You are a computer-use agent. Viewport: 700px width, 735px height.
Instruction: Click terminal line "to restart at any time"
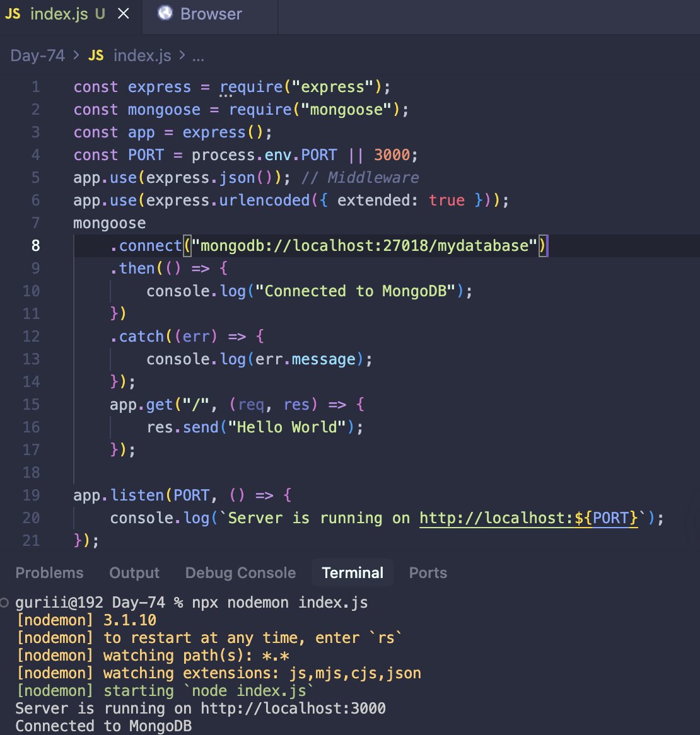pos(209,638)
